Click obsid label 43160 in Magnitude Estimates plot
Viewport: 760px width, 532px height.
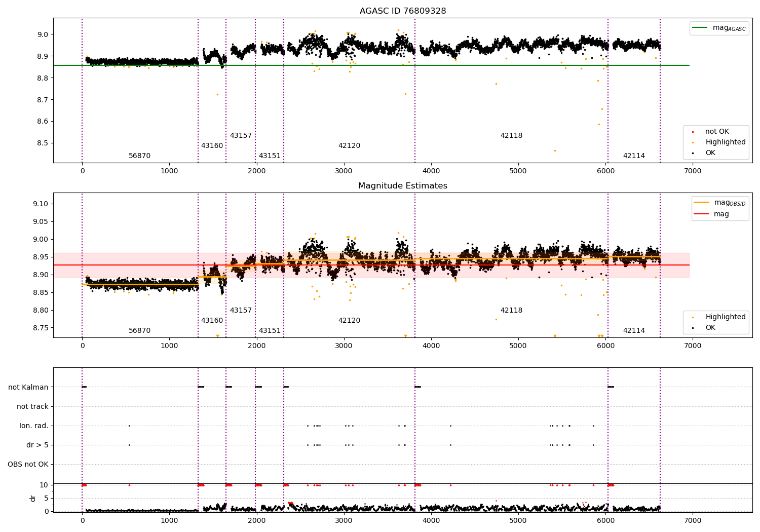click(x=212, y=321)
